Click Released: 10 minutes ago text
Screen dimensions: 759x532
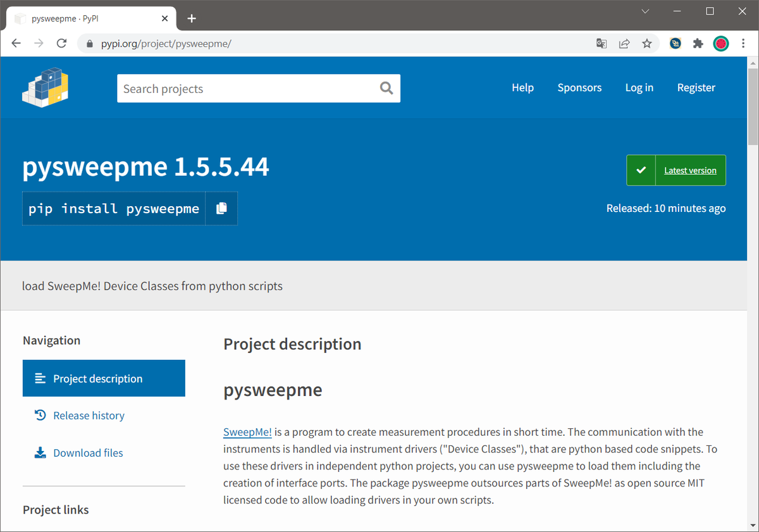pos(666,208)
